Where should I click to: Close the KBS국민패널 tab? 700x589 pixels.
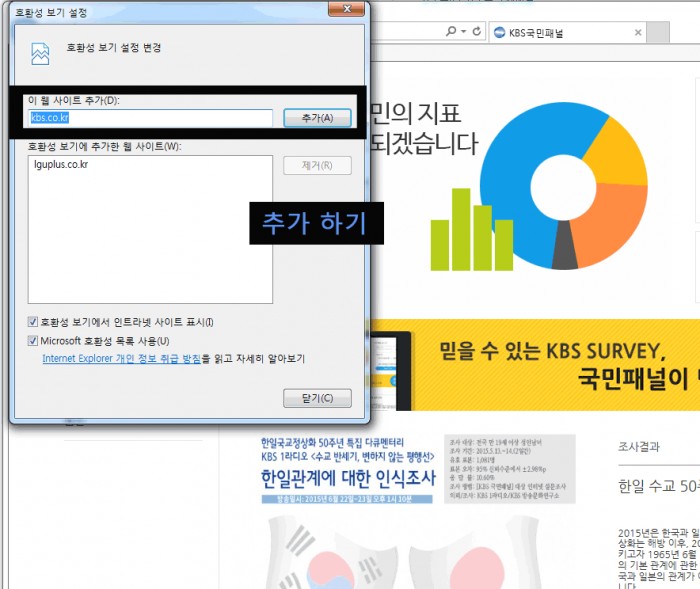pyautogui.click(x=638, y=32)
